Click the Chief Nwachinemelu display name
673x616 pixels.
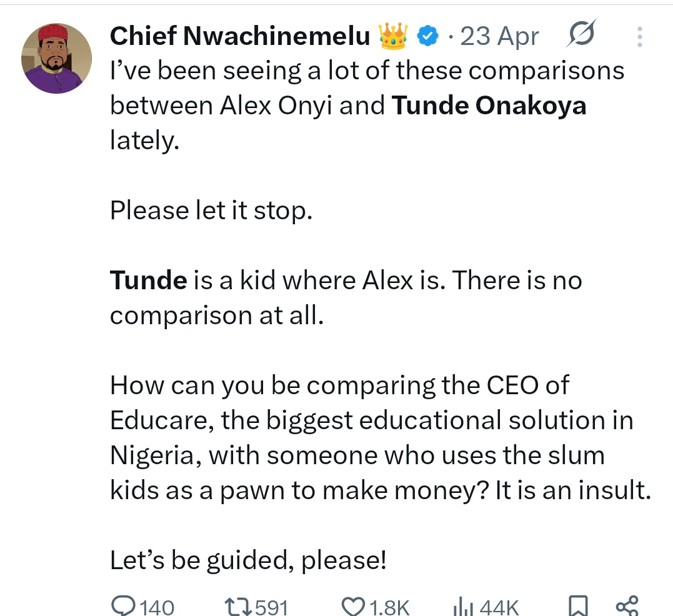pyautogui.click(x=240, y=36)
